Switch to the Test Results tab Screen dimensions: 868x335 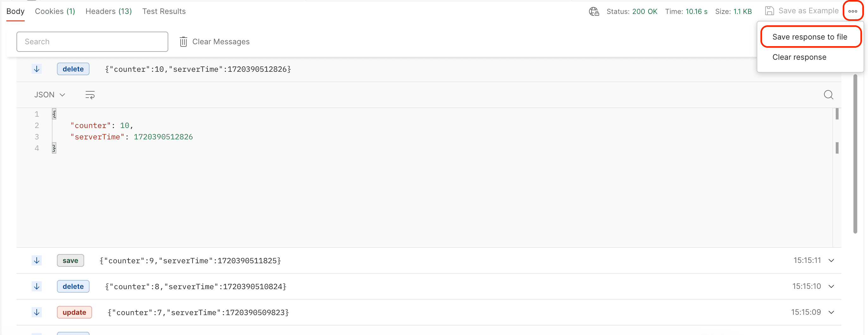(164, 11)
